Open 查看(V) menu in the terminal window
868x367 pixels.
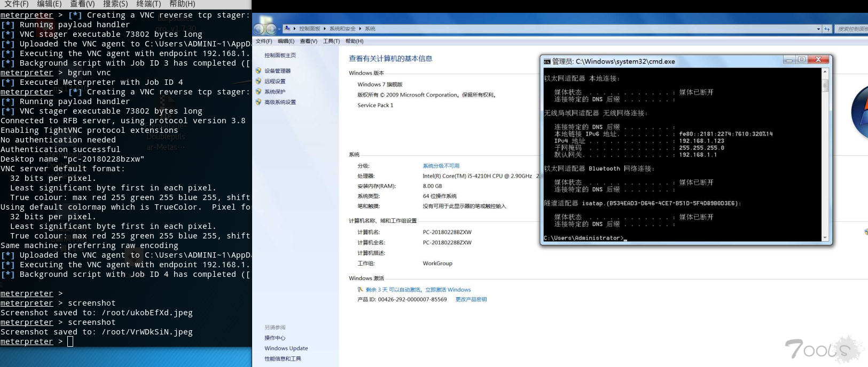82,4
